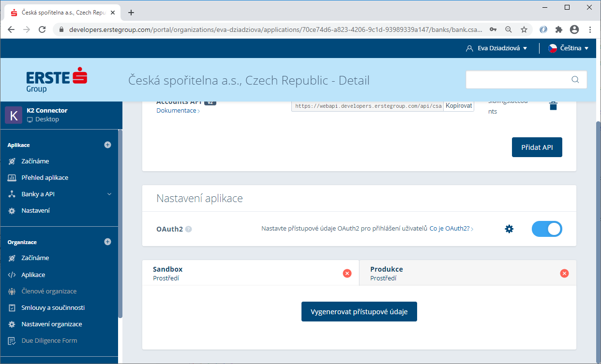This screenshot has height=364, width=601.
Task: Click browser back arrow
Action: click(x=11, y=29)
